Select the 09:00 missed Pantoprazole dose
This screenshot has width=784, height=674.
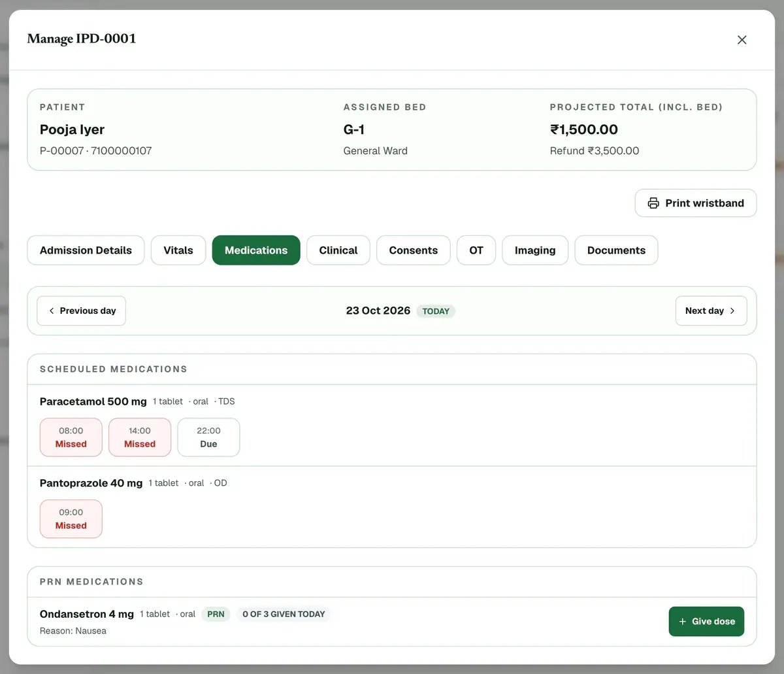[71, 519]
